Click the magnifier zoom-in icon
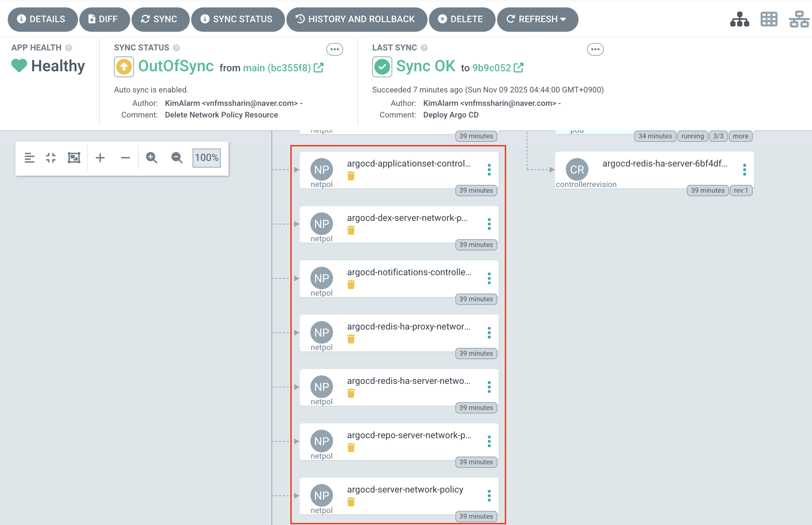This screenshot has width=812, height=525. (151, 158)
